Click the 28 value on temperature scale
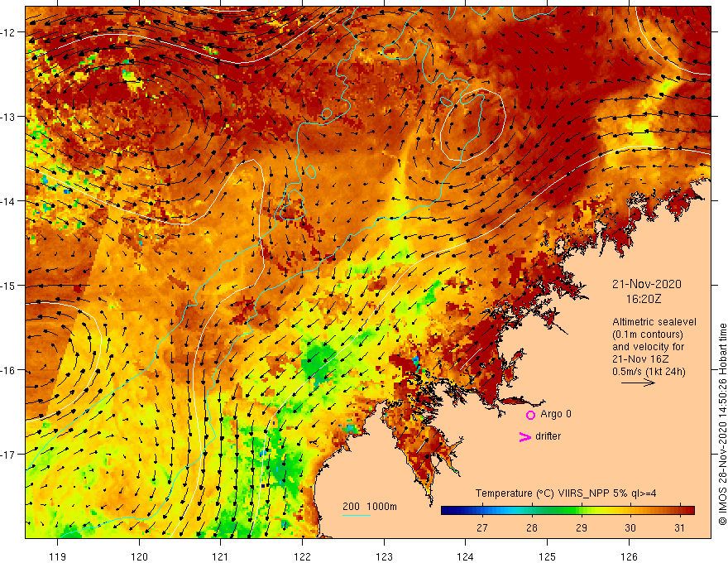The image size is (728, 563). 532,527
